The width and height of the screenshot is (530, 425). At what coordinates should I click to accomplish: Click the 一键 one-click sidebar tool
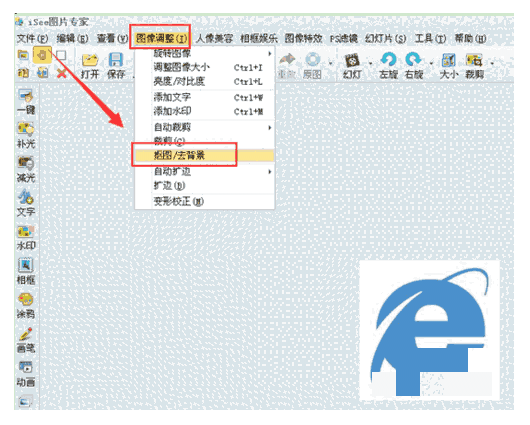click(x=26, y=102)
